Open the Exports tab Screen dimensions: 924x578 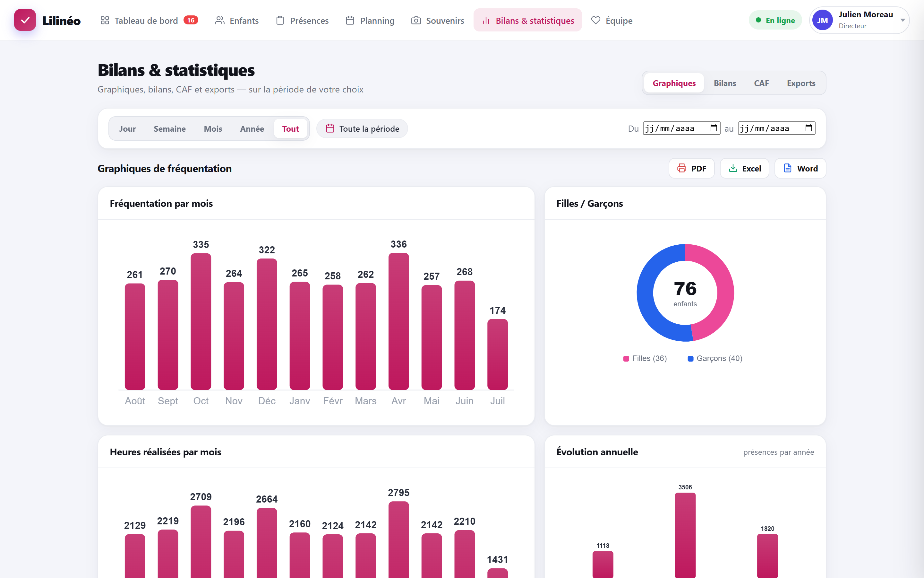click(801, 83)
